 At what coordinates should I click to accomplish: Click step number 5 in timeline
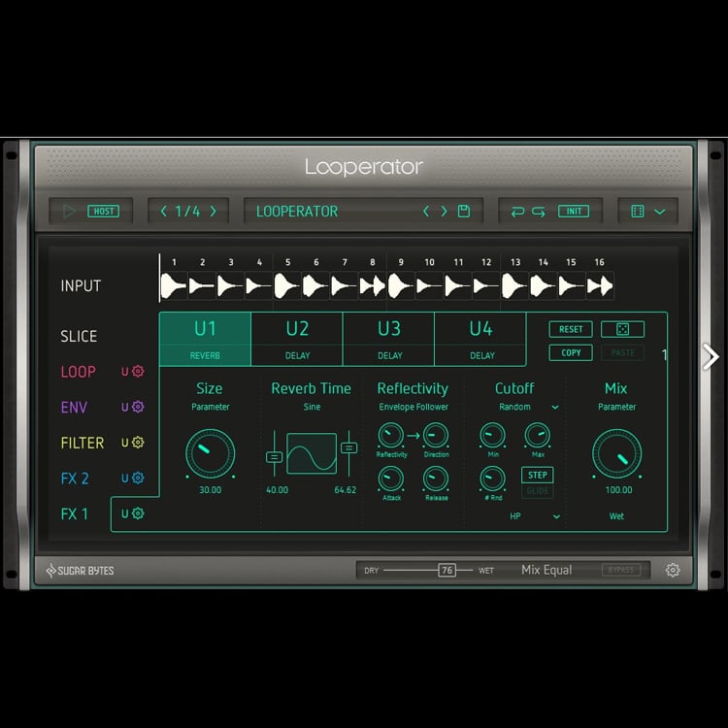pos(288,262)
